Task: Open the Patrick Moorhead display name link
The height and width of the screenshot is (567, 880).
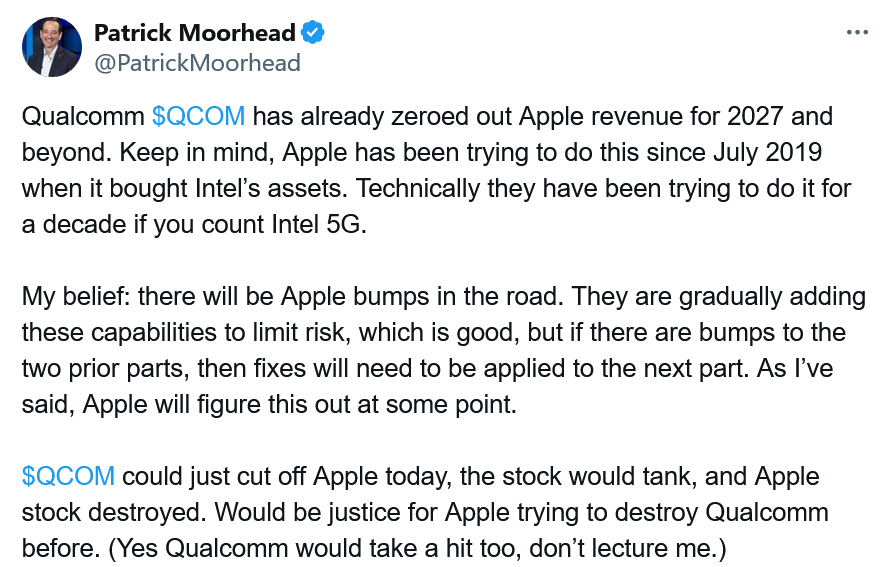Action: click(194, 33)
